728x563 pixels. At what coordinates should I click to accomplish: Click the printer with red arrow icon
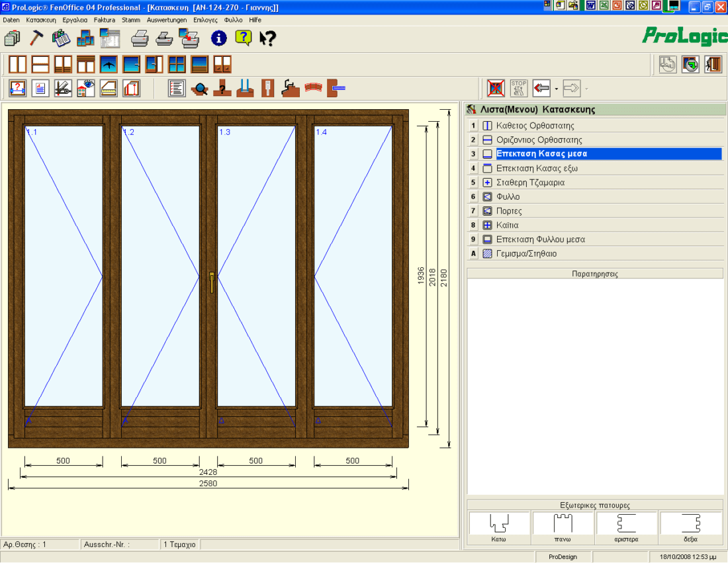189,38
